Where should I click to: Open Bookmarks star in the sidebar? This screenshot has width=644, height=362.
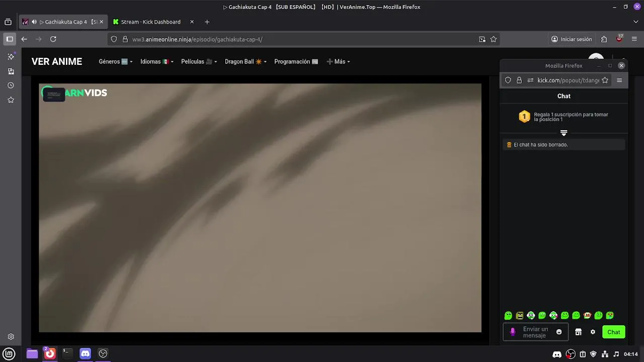pyautogui.click(x=11, y=100)
